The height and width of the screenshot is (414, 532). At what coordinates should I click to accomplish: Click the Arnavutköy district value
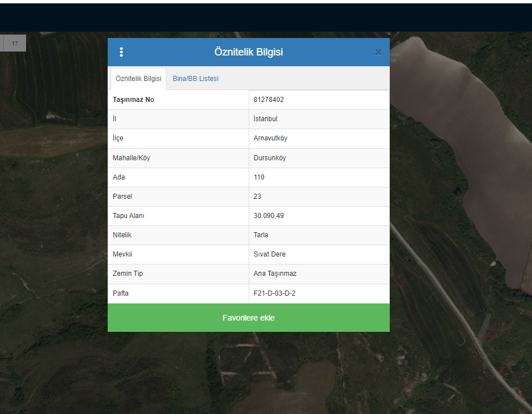click(x=270, y=138)
